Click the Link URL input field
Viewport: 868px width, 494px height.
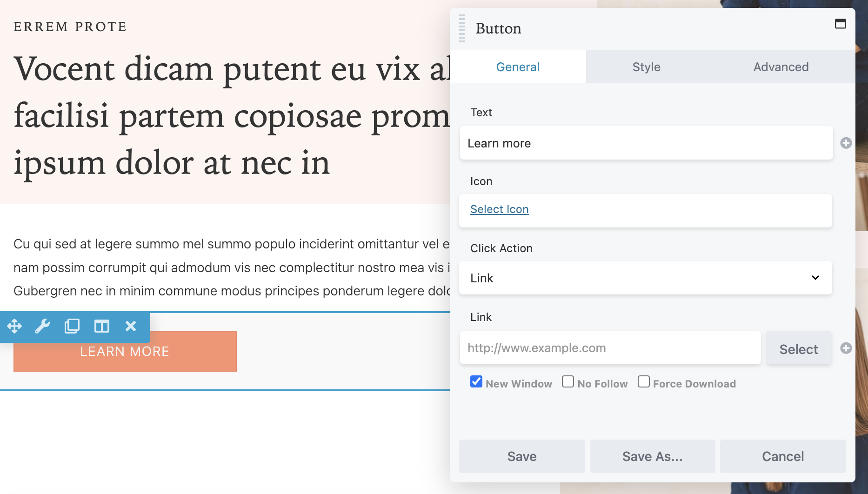tap(610, 348)
